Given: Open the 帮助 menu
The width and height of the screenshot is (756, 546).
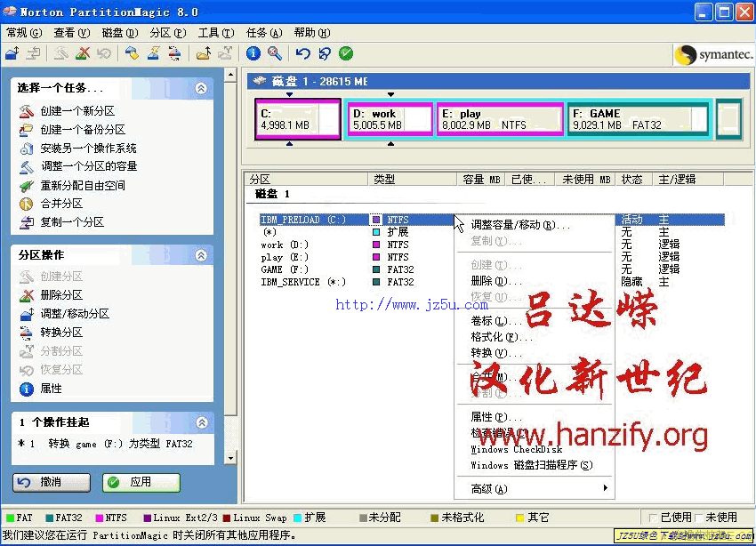Looking at the screenshot, I should click(x=311, y=33).
